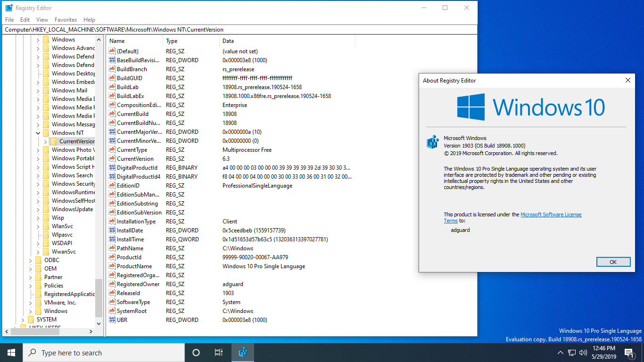This screenshot has height=362, width=644.
Task: Select the Partner key
Action: tap(53, 277)
